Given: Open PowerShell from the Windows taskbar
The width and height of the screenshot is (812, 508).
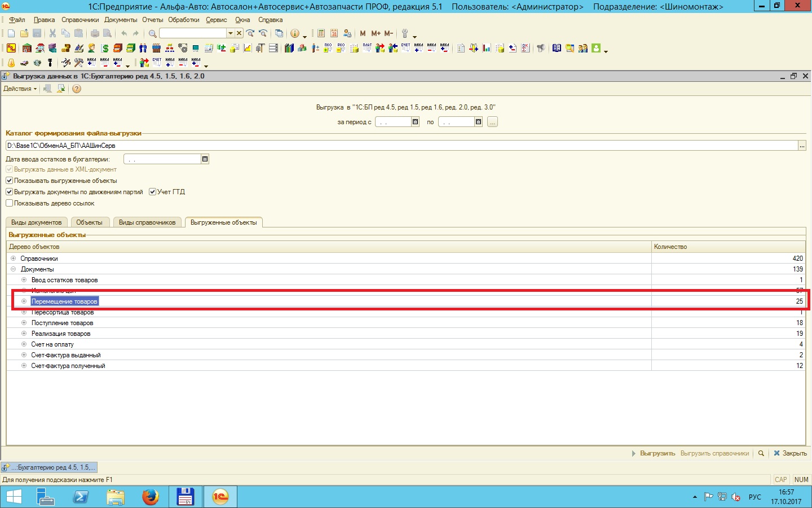Looking at the screenshot, I should pos(80,497).
